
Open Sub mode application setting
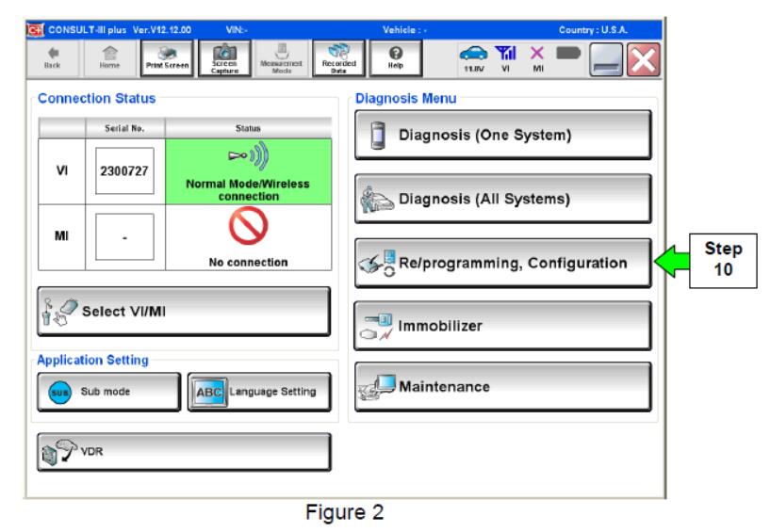coord(109,392)
